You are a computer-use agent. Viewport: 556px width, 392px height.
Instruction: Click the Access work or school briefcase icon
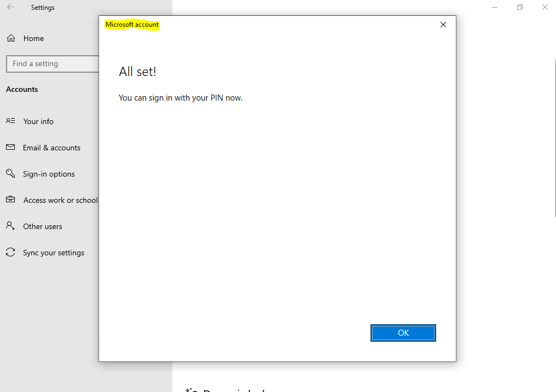pos(10,200)
